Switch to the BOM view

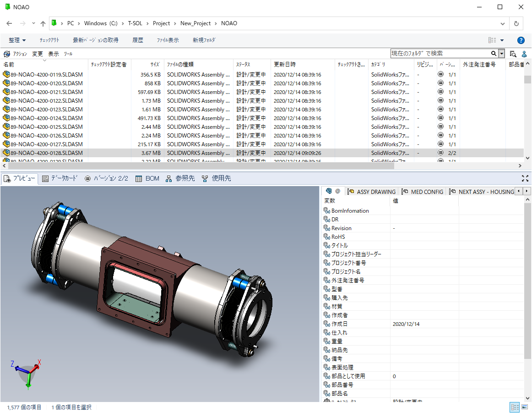(x=148, y=178)
